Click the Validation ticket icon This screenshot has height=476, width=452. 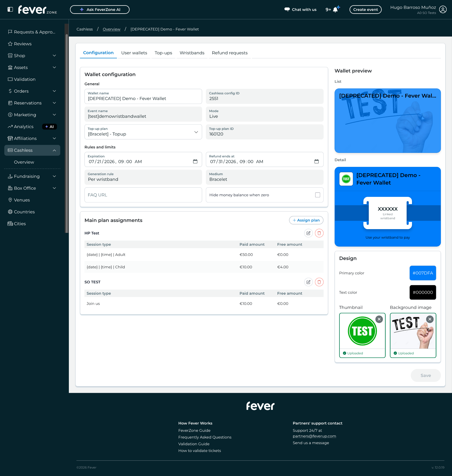tap(10, 79)
